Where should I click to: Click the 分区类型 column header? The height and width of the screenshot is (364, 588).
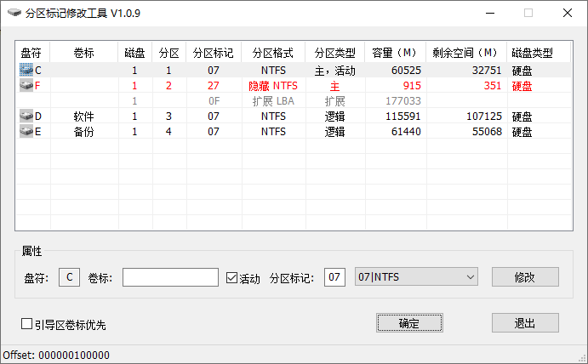pos(335,53)
